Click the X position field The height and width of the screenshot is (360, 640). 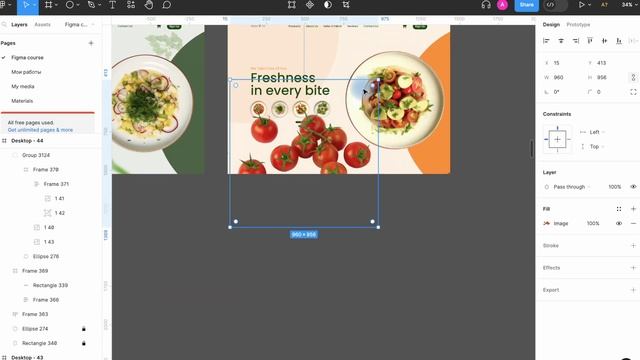coord(562,63)
